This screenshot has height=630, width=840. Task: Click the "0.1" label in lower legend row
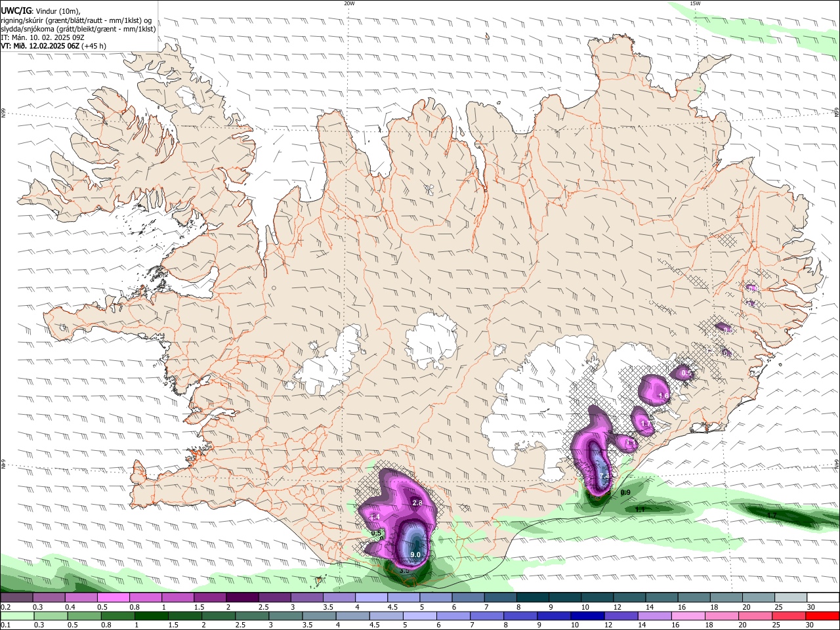click(x=6, y=625)
